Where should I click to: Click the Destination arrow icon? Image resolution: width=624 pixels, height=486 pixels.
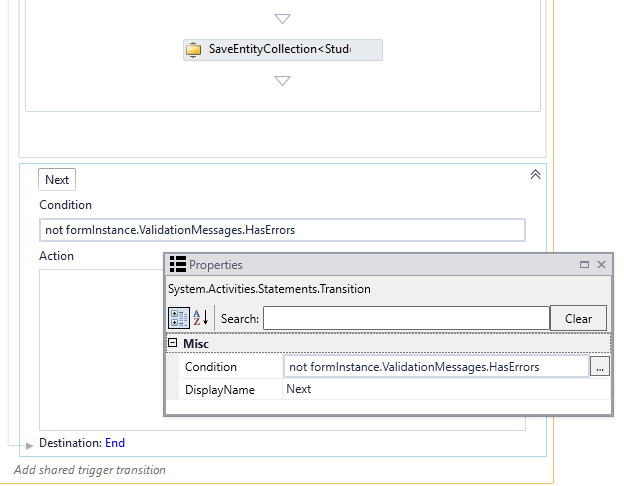tap(29, 445)
